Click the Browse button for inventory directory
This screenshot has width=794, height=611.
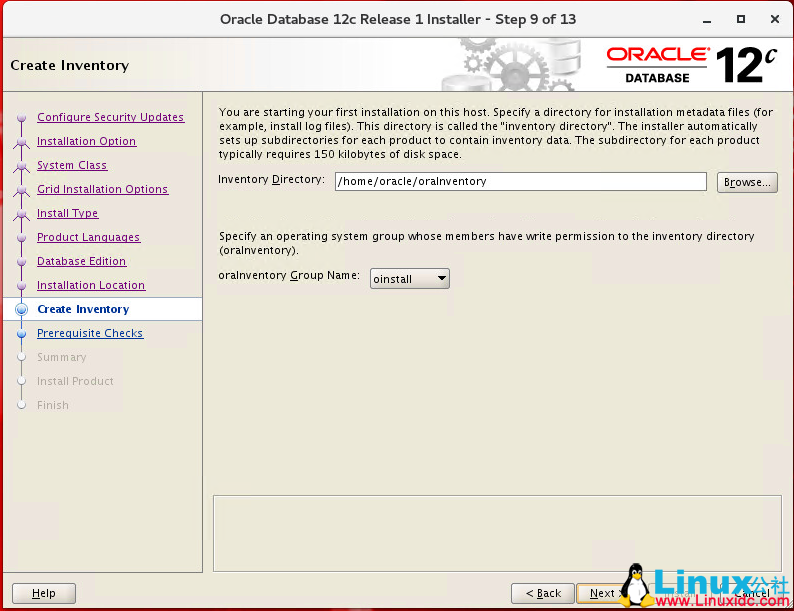tap(747, 182)
